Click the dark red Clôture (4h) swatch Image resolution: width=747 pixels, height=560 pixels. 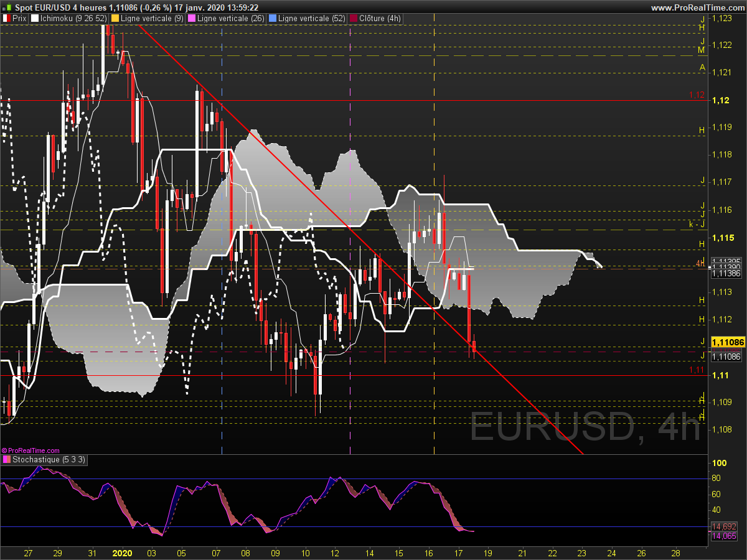coord(354,19)
